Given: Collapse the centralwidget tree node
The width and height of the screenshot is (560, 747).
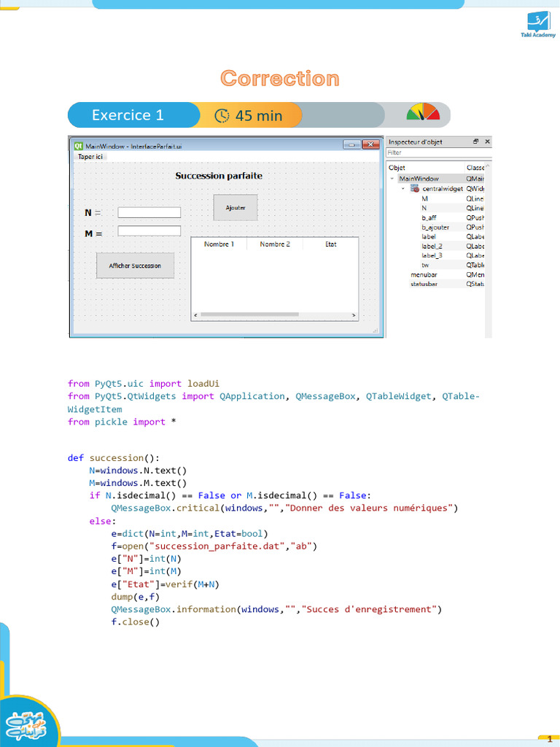Looking at the screenshot, I should pos(402,188).
